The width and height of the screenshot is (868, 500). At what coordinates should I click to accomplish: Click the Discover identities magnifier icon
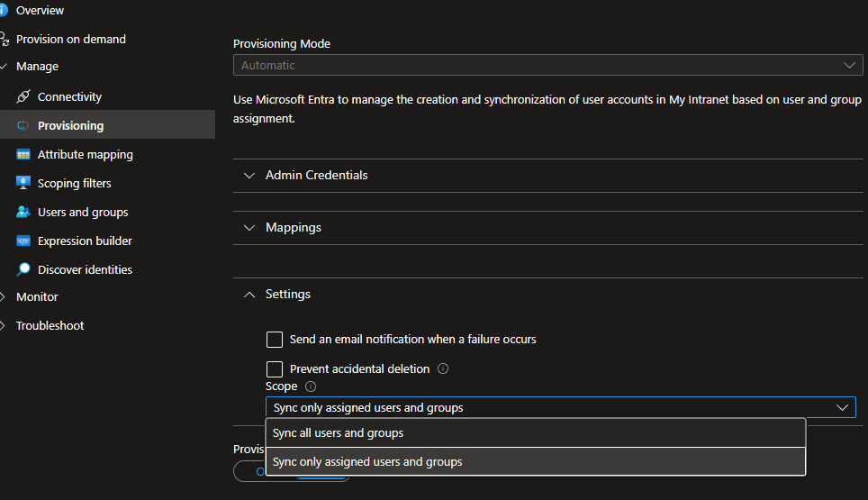[23, 269]
